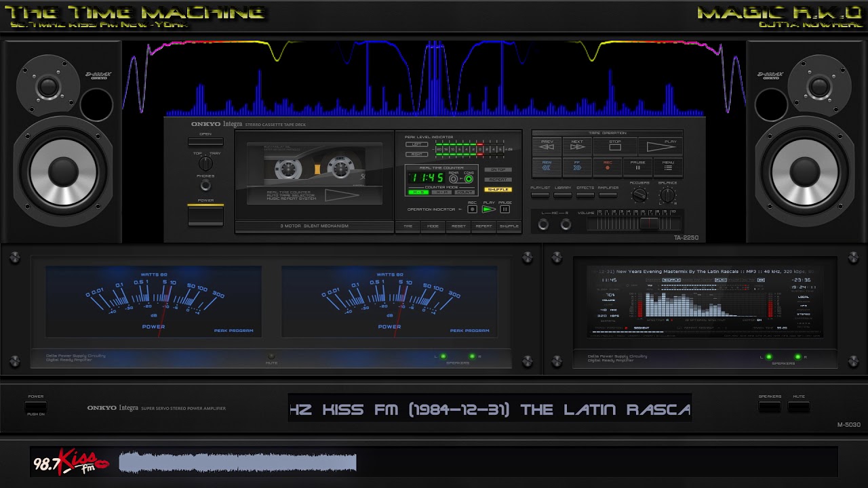This screenshot has height=488, width=868.
Task: Click the 98.7 Kiss FM logo
Action: tap(71, 461)
